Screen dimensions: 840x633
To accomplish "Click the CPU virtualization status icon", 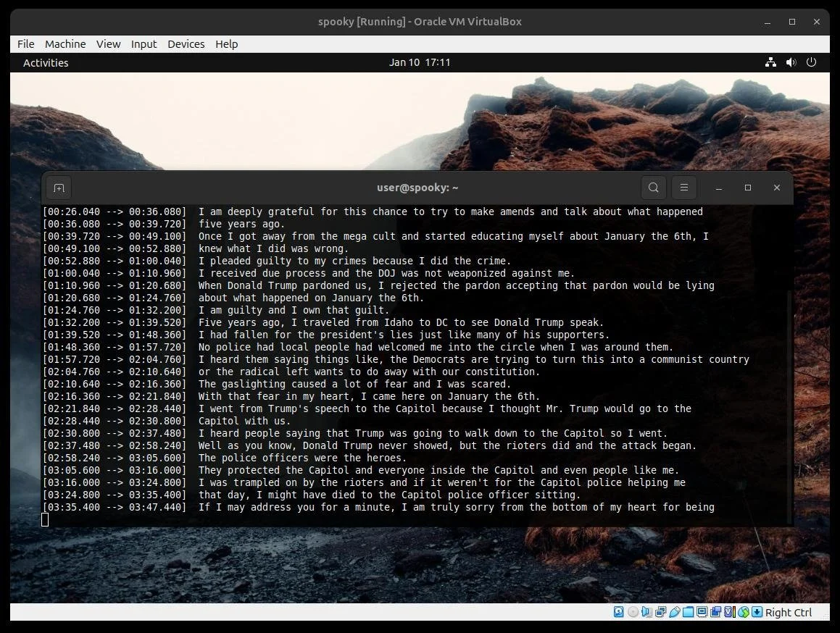I will tap(730, 611).
